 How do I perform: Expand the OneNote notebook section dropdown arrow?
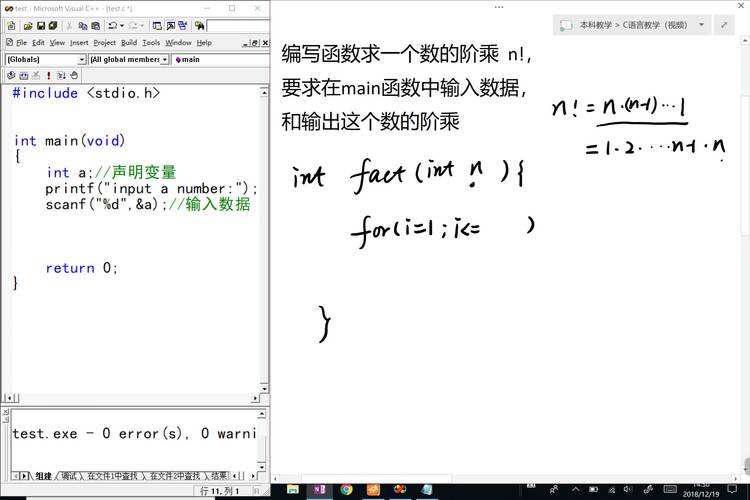click(702, 25)
